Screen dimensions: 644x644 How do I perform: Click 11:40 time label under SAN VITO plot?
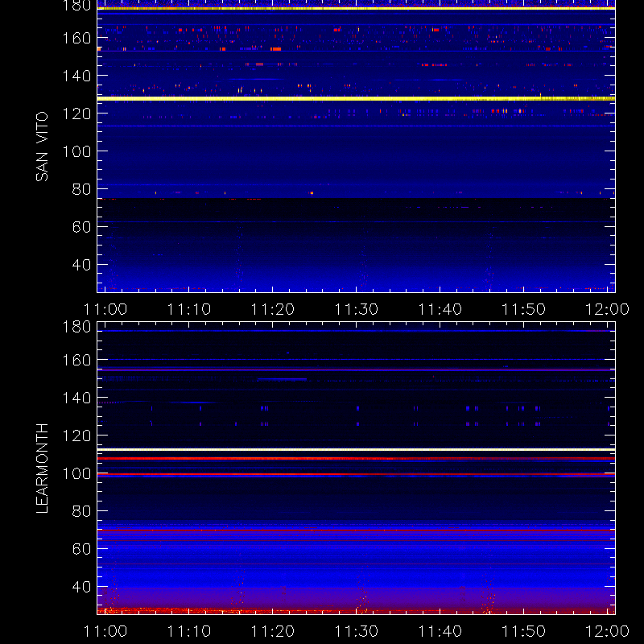click(x=440, y=309)
